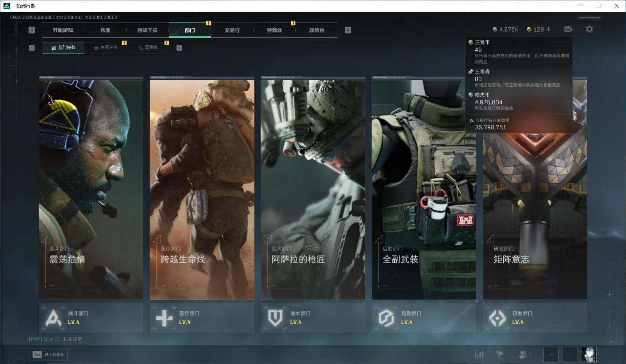Click the 医疗部门 LV.4 button

[202, 318]
